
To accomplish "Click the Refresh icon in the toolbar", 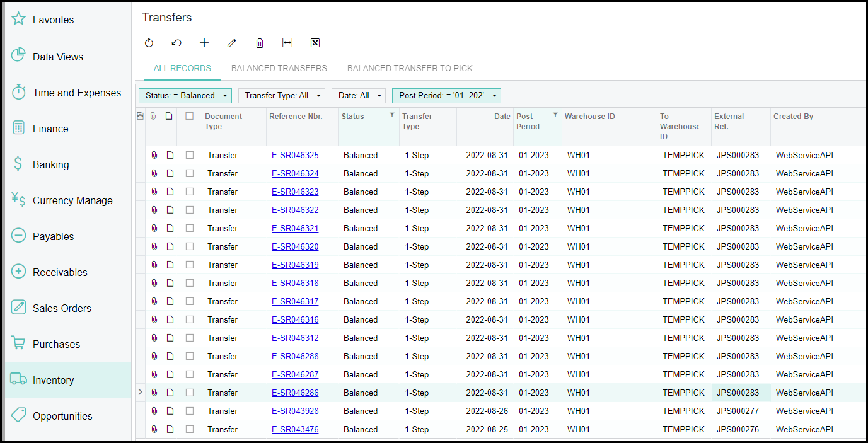I will [x=149, y=43].
